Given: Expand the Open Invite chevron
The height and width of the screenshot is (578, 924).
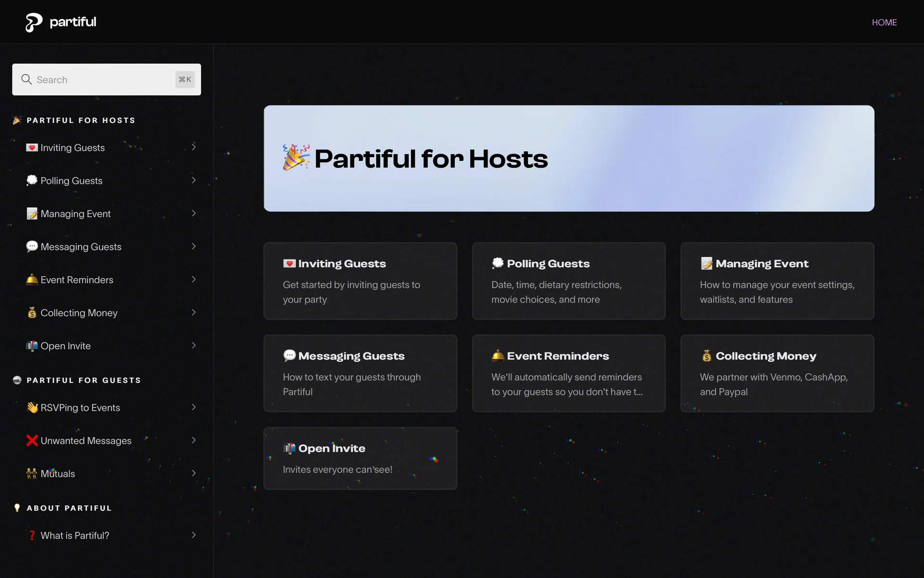Looking at the screenshot, I should pos(193,345).
